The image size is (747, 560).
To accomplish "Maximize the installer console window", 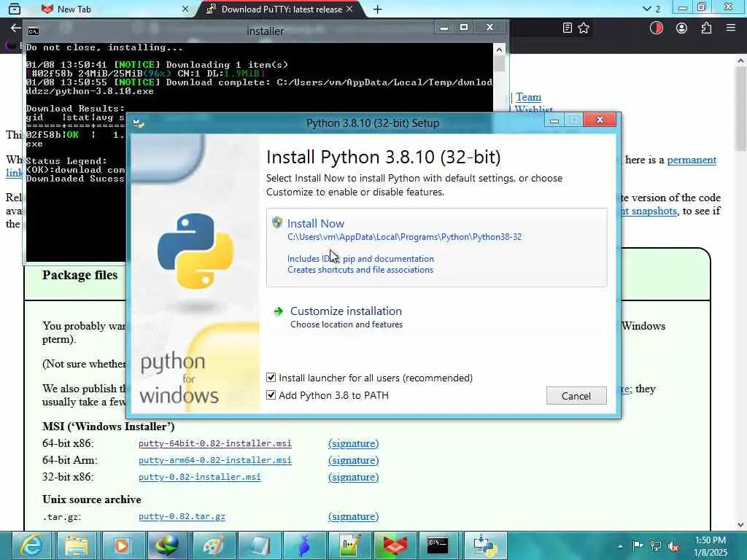I will [x=463, y=27].
